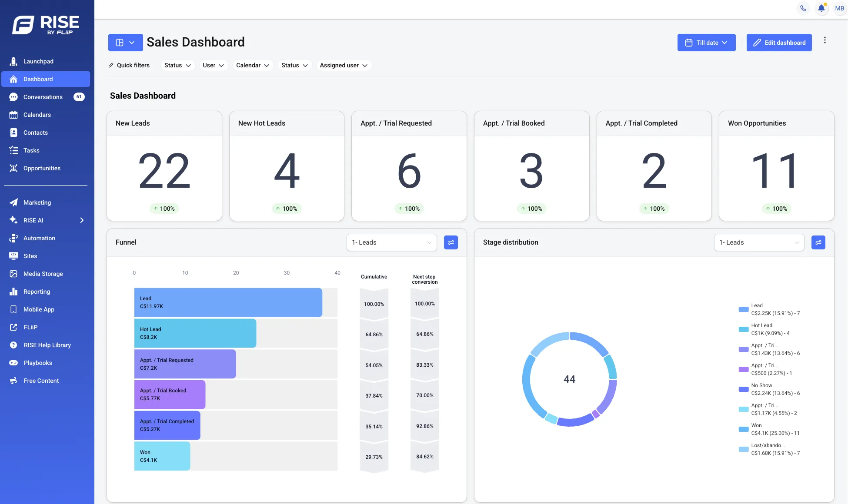Expand the Assigned user quick filter
The height and width of the screenshot is (504, 848).
pos(344,65)
